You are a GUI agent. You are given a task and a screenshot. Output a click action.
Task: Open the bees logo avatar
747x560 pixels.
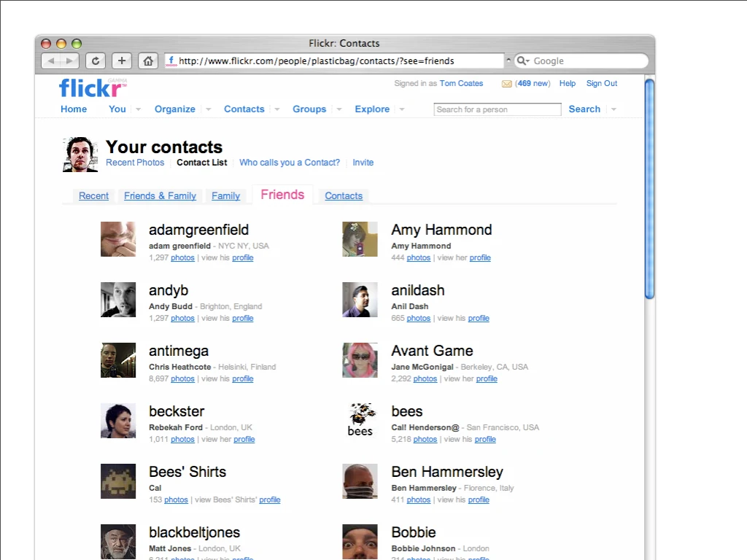point(360,421)
